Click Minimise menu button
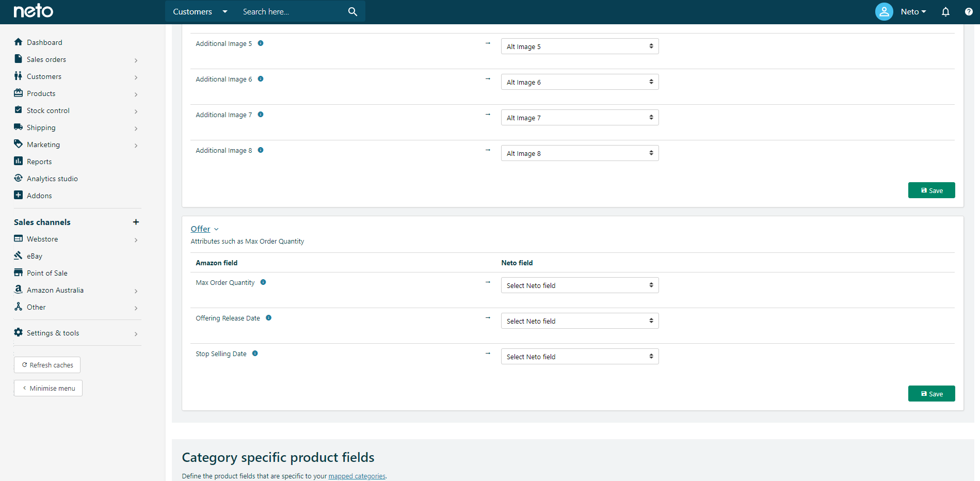This screenshot has width=980, height=481. tap(48, 388)
